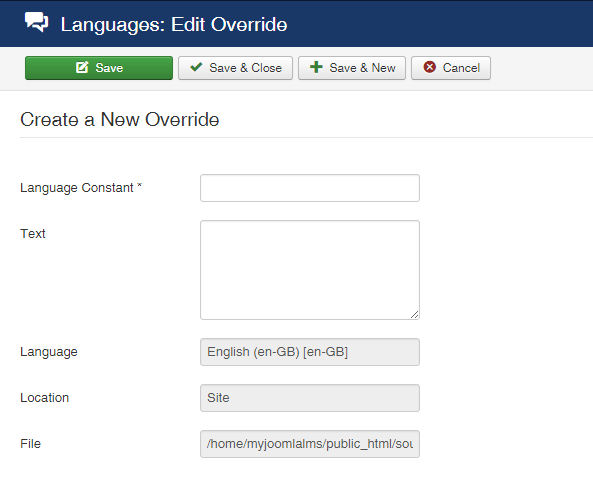The image size is (593, 487).
Task: Click the Language Constant label
Action: click(x=81, y=188)
